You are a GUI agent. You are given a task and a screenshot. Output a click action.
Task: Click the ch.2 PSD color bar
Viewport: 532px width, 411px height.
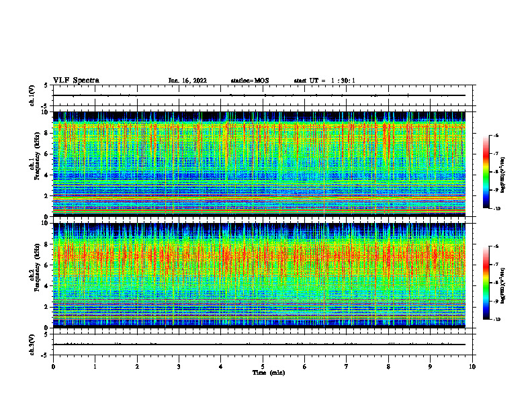pyautogui.click(x=486, y=283)
